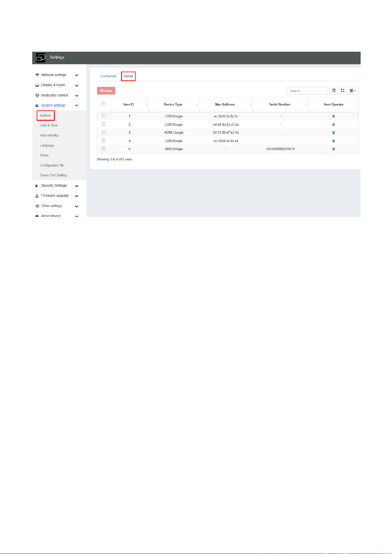
Task: Open the Date & Time submenu item
Action: (x=49, y=125)
